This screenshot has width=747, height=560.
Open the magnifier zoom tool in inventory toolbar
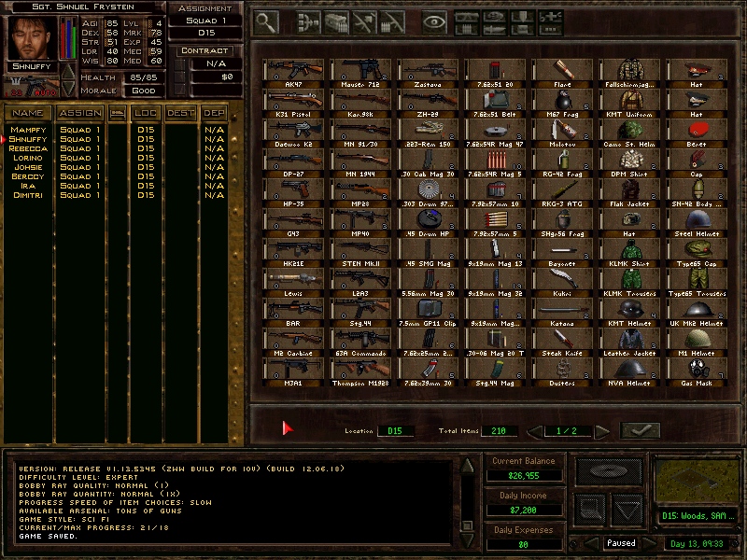(x=266, y=22)
